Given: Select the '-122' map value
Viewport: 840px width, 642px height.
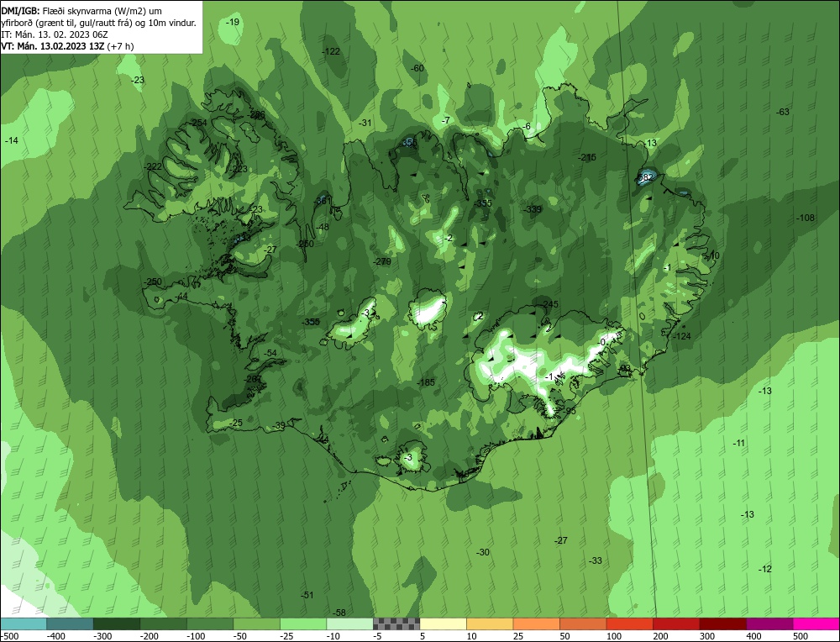Looking at the screenshot, I should [331, 51].
